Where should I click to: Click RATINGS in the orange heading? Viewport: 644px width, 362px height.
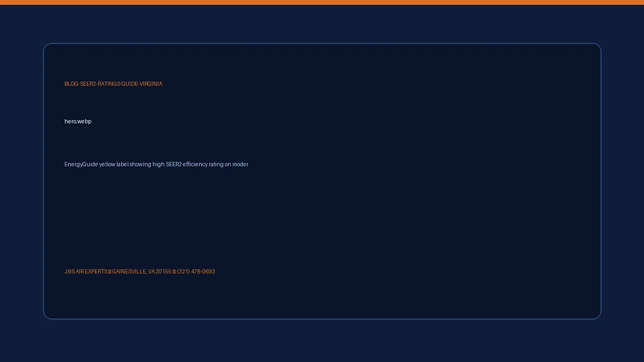click(109, 84)
